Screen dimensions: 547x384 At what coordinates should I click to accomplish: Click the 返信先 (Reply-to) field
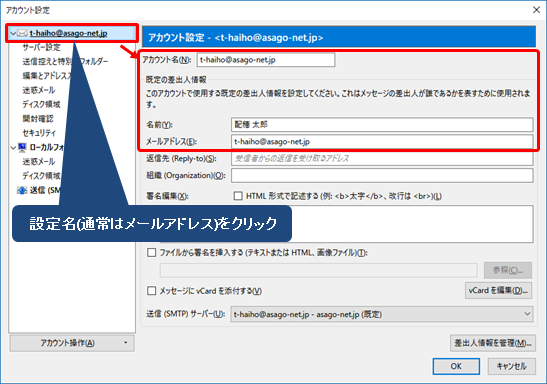click(x=382, y=158)
